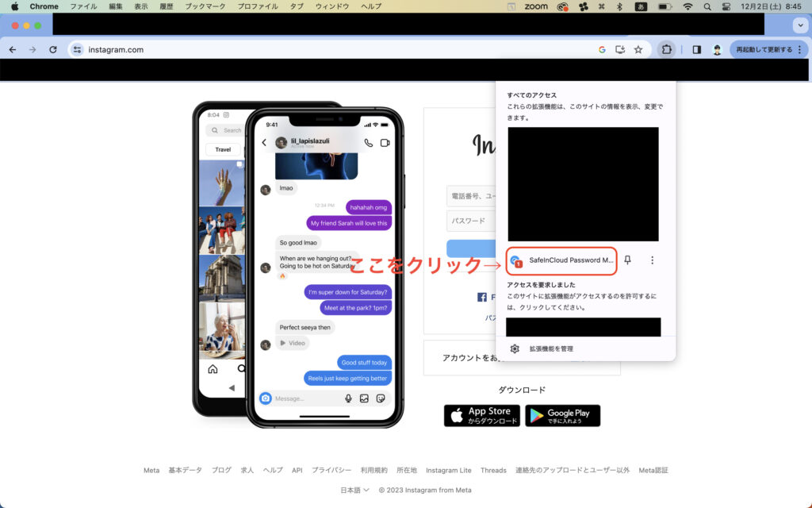The image size is (812, 508).
Task: Open the Google Play badge
Action: 562,416
